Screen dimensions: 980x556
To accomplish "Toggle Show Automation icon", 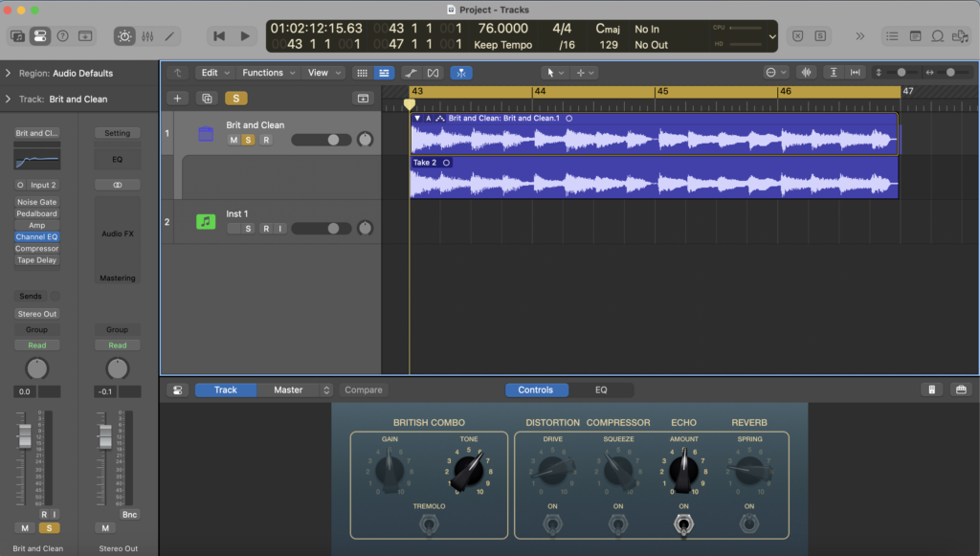I will click(411, 73).
